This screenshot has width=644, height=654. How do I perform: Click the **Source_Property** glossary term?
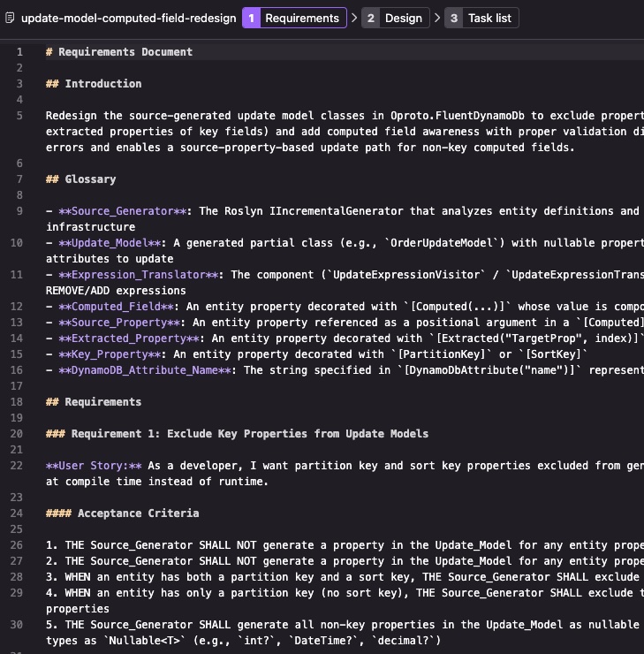tap(119, 323)
